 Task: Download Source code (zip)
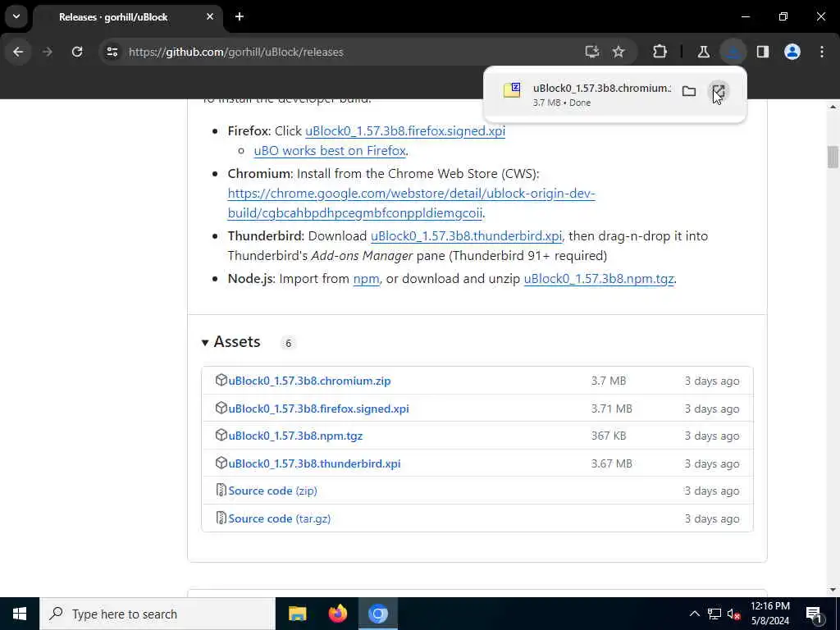pos(272,491)
